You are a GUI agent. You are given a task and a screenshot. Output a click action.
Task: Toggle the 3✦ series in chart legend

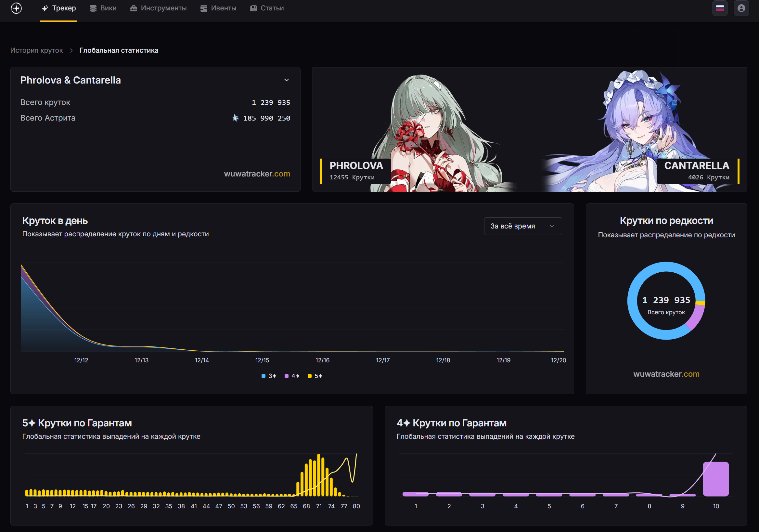[269, 376]
